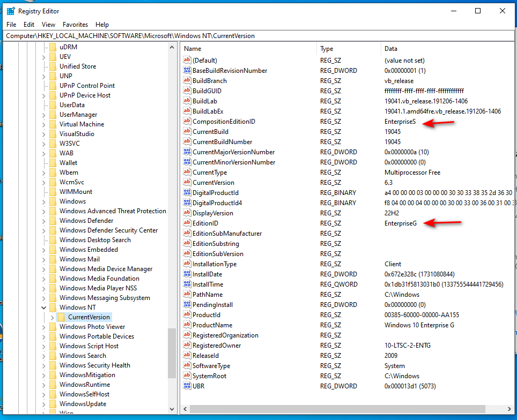Click tree pane scroll down arrow
This screenshot has width=517, height=420.
[172, 409]
